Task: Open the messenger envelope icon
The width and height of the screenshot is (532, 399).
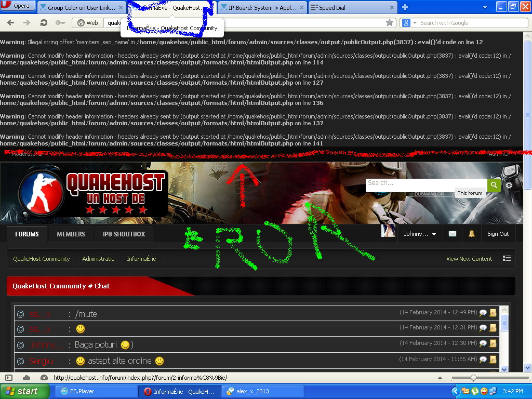Action: [453, 234]
